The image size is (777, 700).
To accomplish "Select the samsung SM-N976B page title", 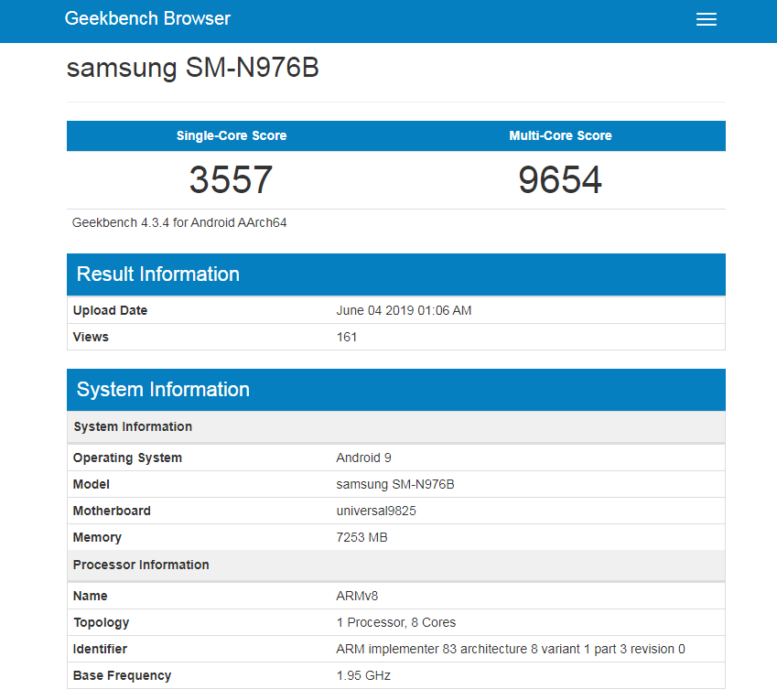I will click(x=193, y=68).
